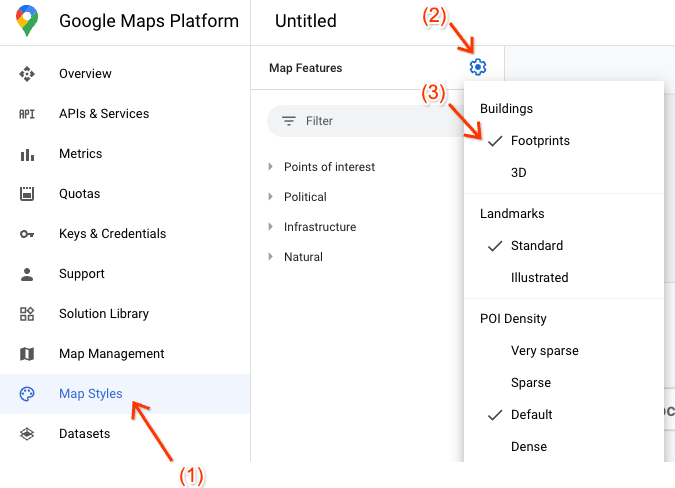Click the Solution Library grid icon
The image size is (675, 488).
click(x=27, y=314)
